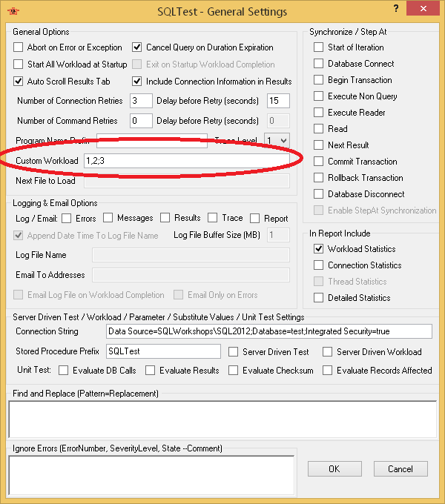Close the General Settings dialog

[x=423, y=8]
